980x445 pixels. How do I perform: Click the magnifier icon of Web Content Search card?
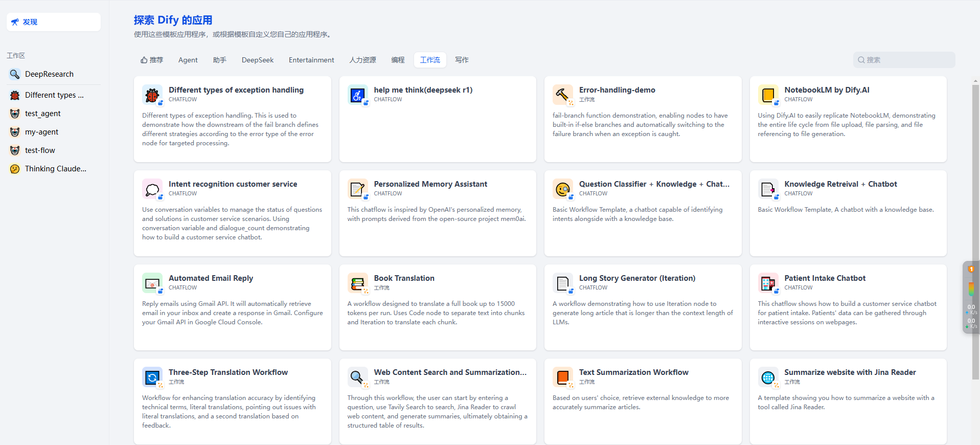click(x=357, y=377)
